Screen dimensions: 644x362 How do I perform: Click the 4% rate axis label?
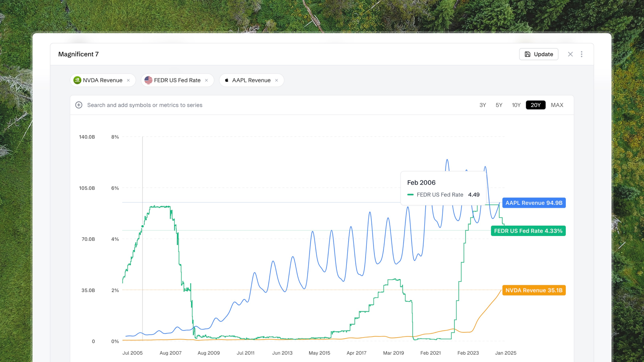tap(115, 239)
